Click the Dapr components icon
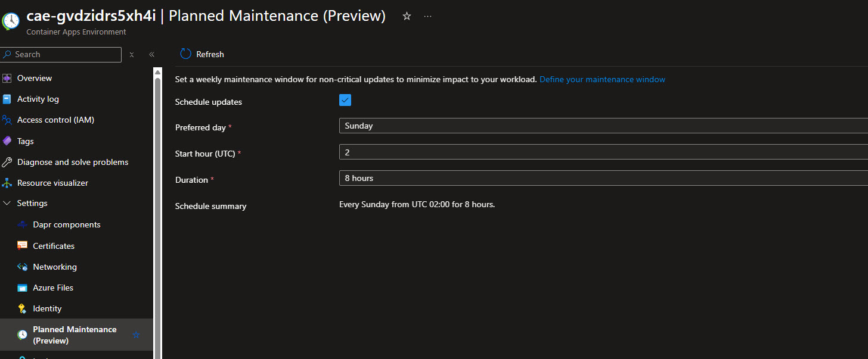Image resolution: width=868 pixels, height=359 pixels. [23, 224]
